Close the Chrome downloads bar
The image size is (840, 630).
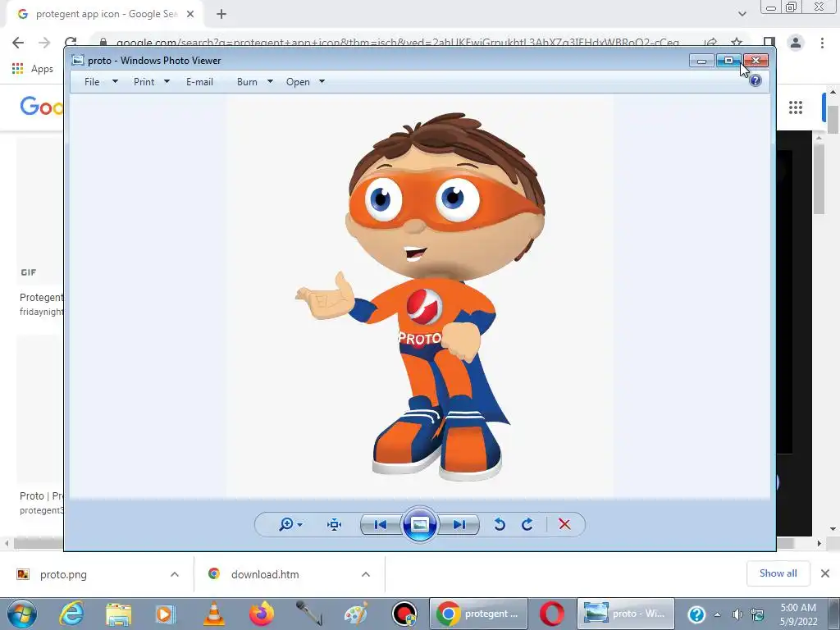825,573
